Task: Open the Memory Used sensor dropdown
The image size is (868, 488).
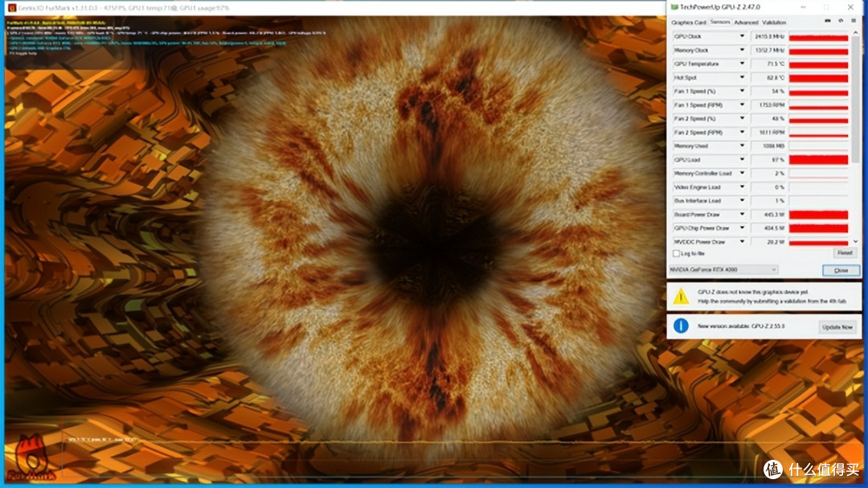Action: coord(743,146)
